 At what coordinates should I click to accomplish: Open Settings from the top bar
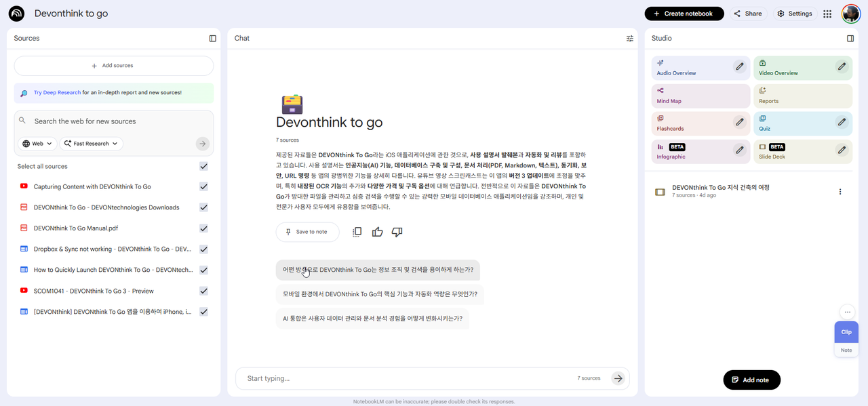[x=794, y=13]
